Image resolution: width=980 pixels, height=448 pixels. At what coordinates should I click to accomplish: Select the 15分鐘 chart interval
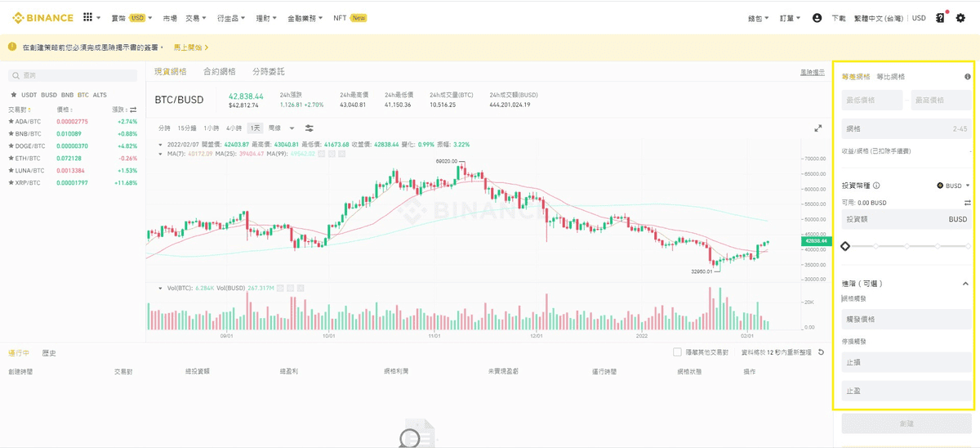coord(187,128)
